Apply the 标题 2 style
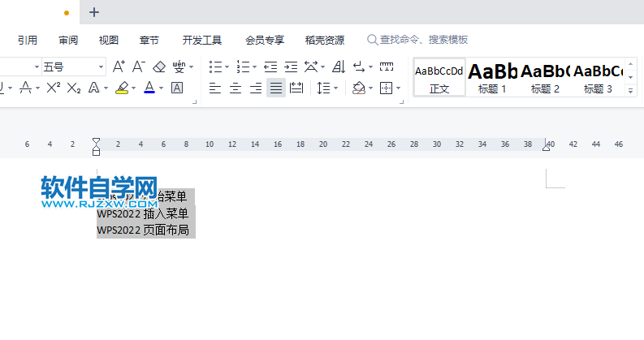This screenshot has height=340, width=644. (x=545, y=78)
